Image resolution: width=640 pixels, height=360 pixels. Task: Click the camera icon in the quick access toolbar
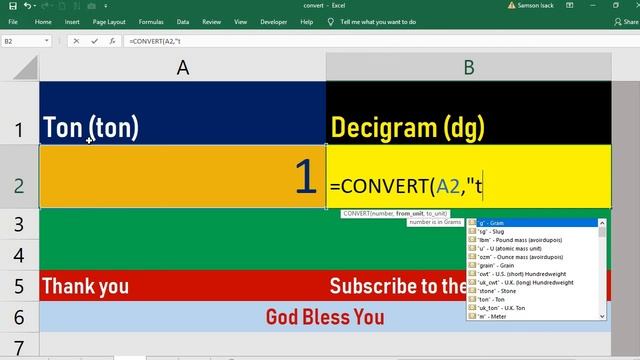tap(92, 6)
